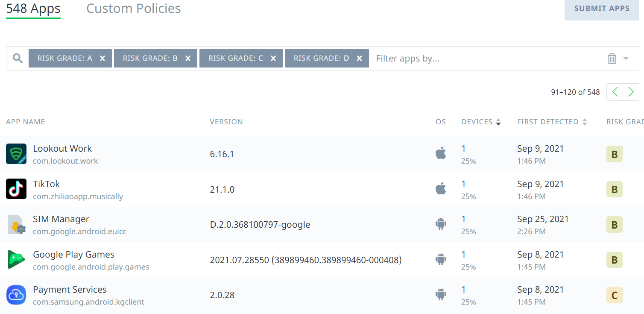Remove the Risk Grade: C filter
644x314 pixels.
tap(273, 59)
